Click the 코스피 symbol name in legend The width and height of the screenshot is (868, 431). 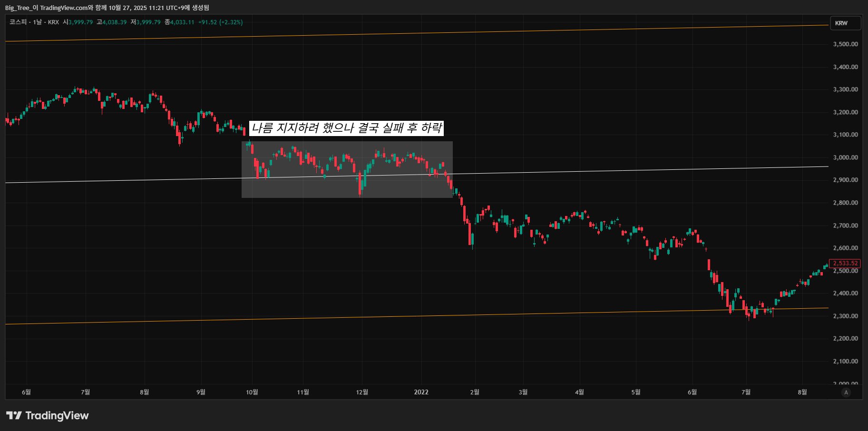pyautogui.click(x=18, y=22)
